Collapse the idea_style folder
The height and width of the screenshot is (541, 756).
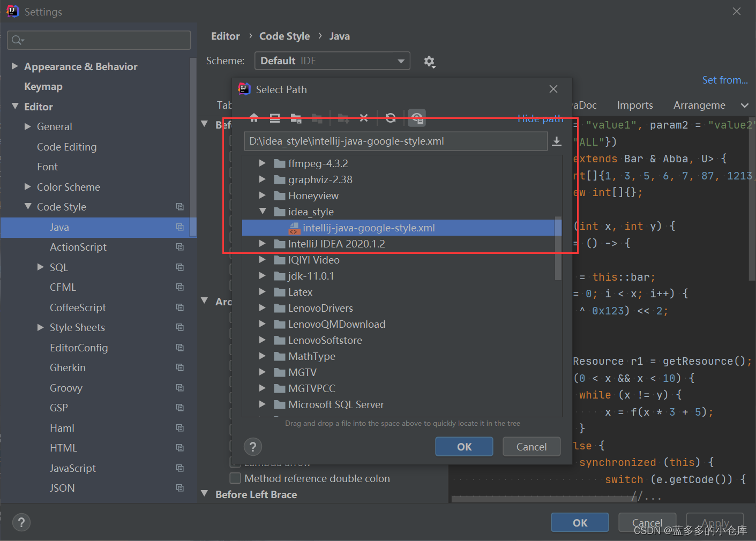[262, 211]
